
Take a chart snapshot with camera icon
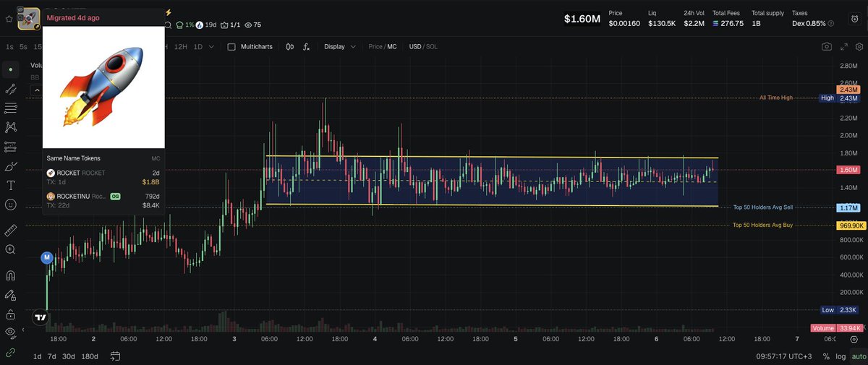point(826,46)
